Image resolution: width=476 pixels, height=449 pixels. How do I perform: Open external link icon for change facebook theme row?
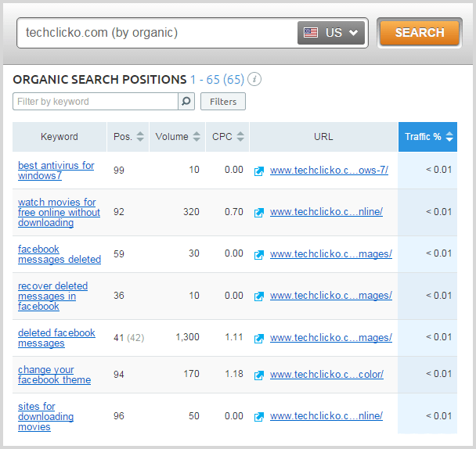[259, 375]
